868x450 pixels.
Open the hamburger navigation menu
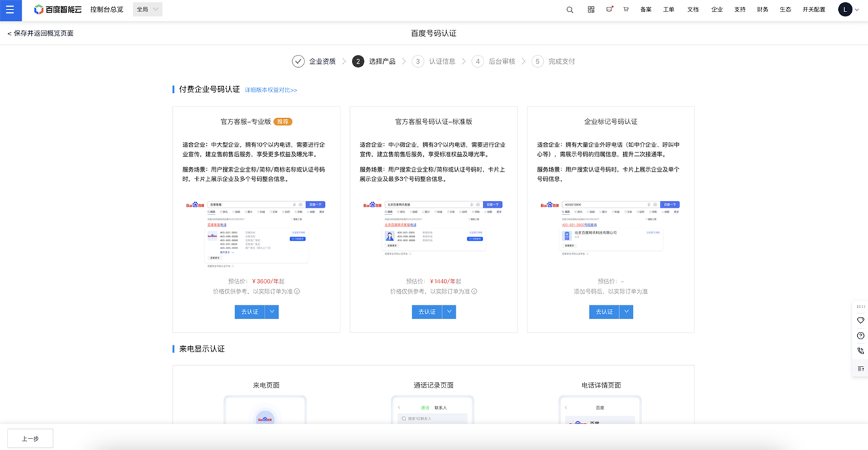[x=10, y=10]
